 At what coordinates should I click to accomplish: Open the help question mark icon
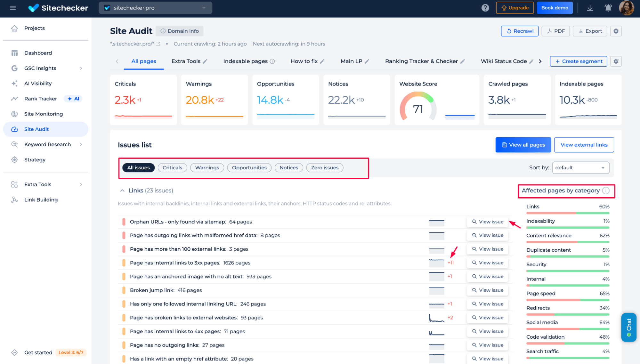485,8
